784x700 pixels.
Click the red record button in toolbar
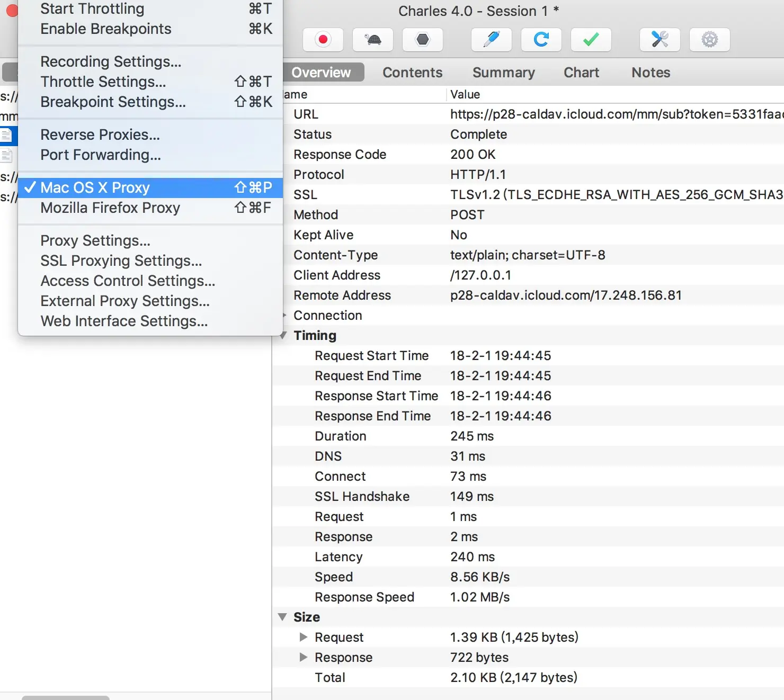click(x=323, y=40)
